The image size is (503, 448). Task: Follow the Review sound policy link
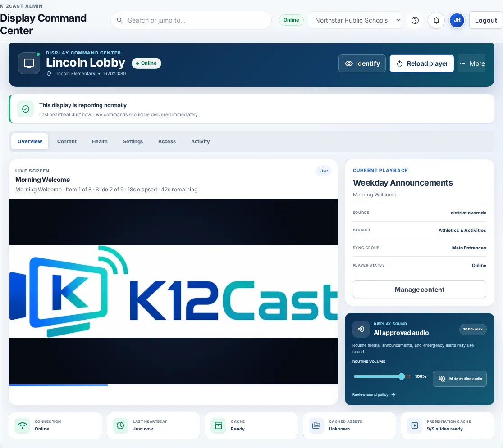374,394
